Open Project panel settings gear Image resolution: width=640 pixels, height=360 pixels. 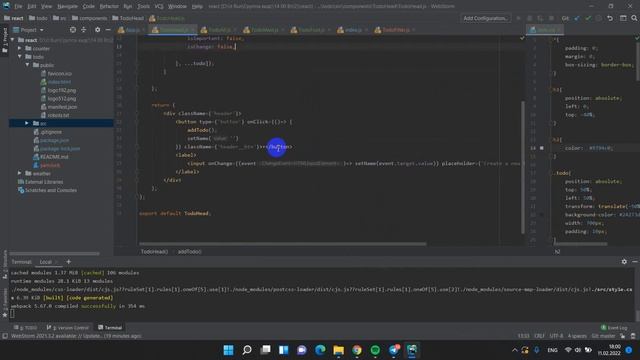pos(97,30)
